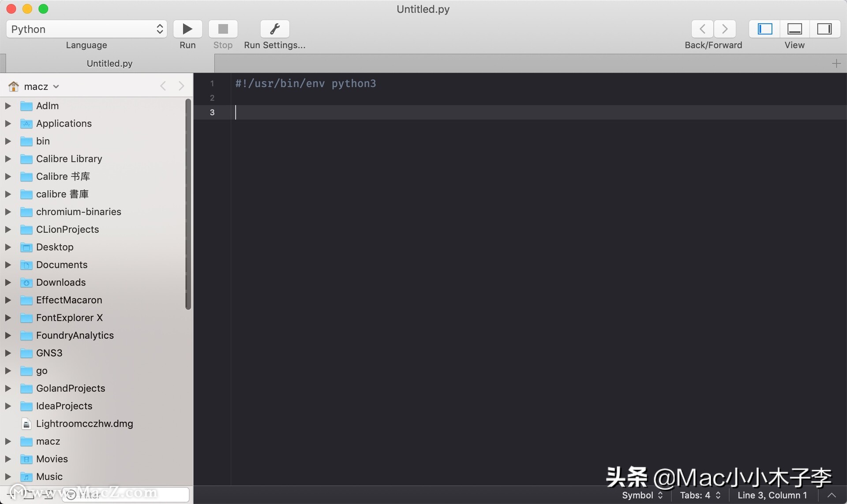The image size is (847, 504).
Task: Expand the IdeaProjects folder
Action: tap(7, 406)
